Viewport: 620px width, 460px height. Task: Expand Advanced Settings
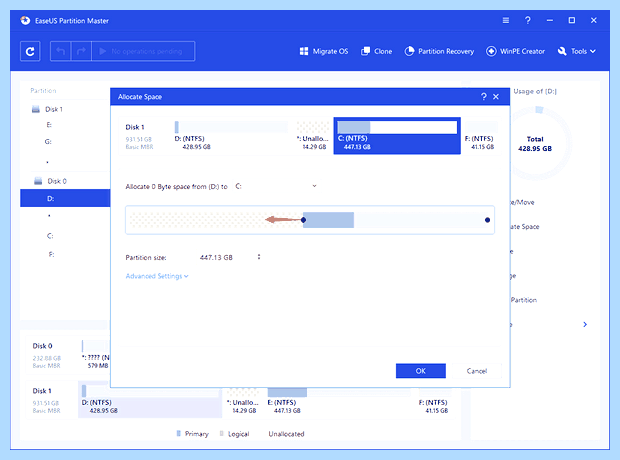pyautogui.click(x=157, y=276)
